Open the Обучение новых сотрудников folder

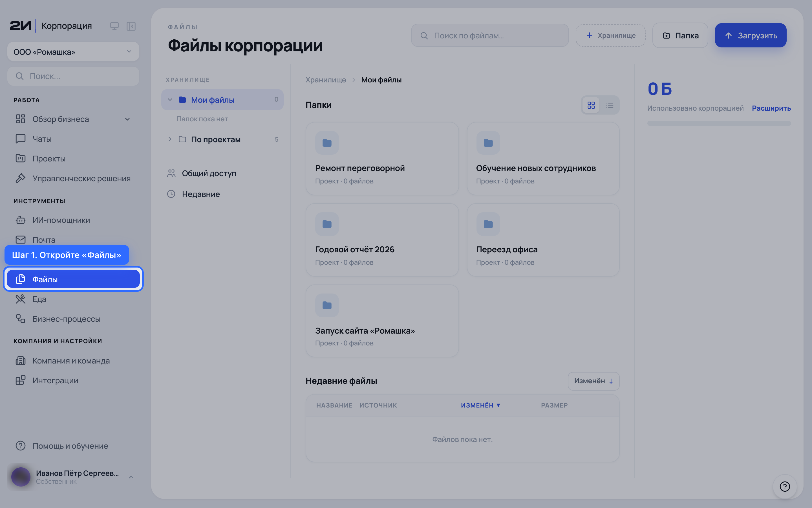pyautogui.click(x=543, y=159)
